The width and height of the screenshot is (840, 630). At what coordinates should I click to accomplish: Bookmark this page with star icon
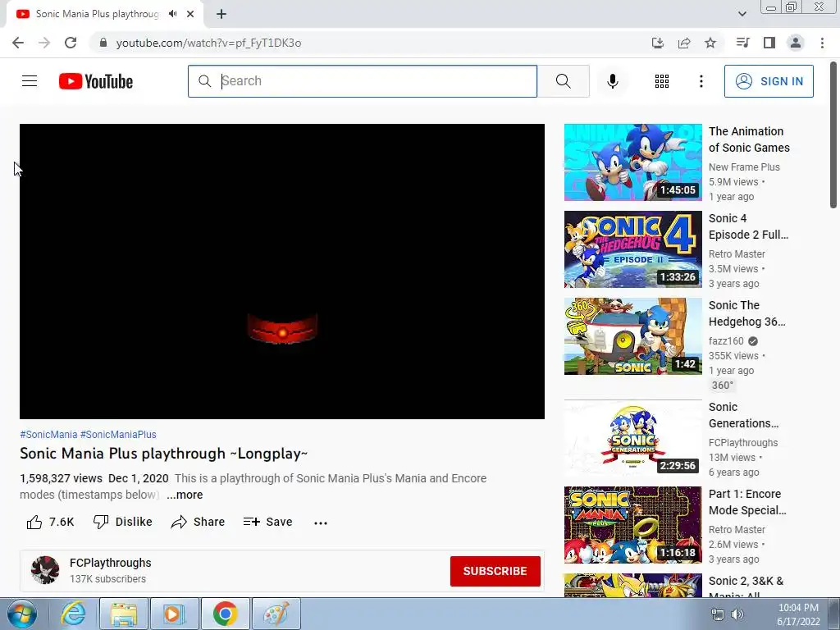[x=710, y=43]
